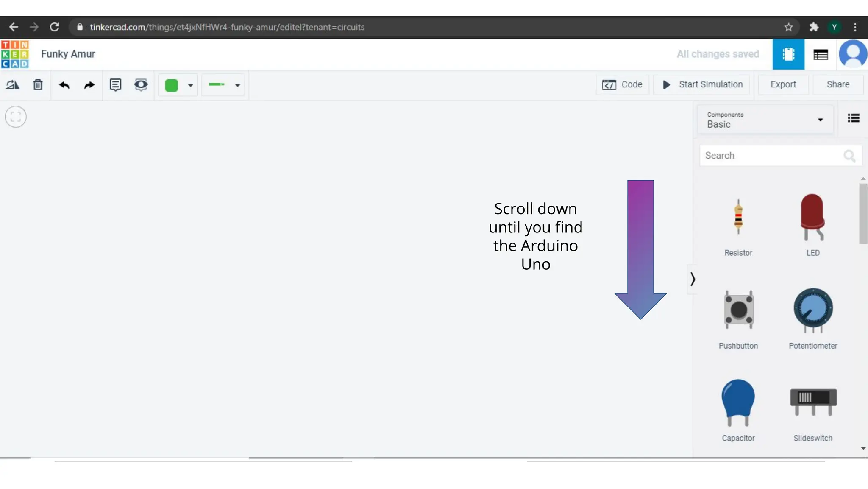The height and width of the screenshot is (489, 868).
Task: Click All changes saved status
Action: pyautogui.click(x=718, y=54)
